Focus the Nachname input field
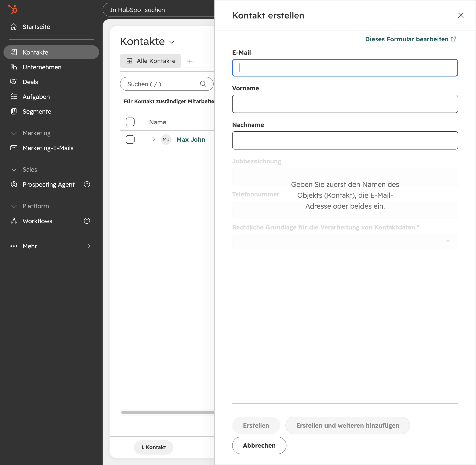Image resolution: width=476 pixels, height=465 pixels. tap(345, 140)
